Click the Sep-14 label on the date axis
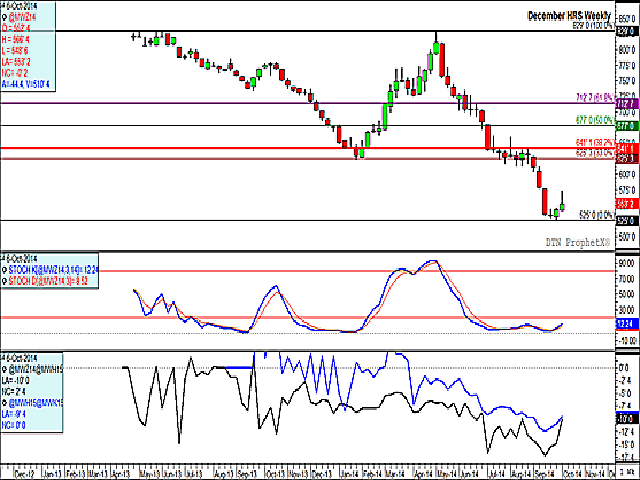 pos(546,473)
